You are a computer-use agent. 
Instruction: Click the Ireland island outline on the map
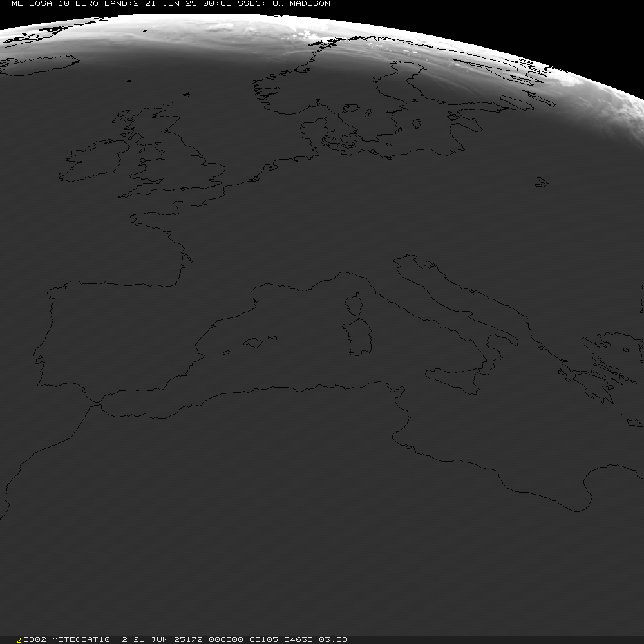pos(93,160)
